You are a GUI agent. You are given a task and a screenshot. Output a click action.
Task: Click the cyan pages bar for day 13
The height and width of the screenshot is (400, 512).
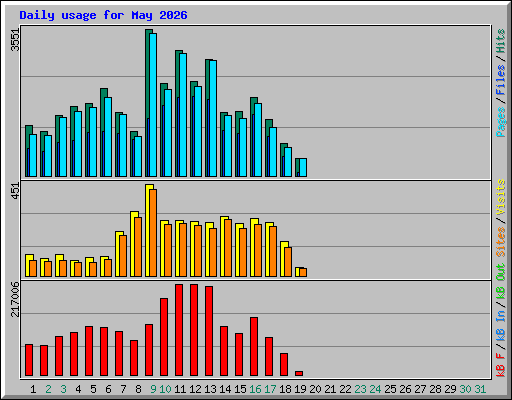pyautogui.click(x=213, y=118)
